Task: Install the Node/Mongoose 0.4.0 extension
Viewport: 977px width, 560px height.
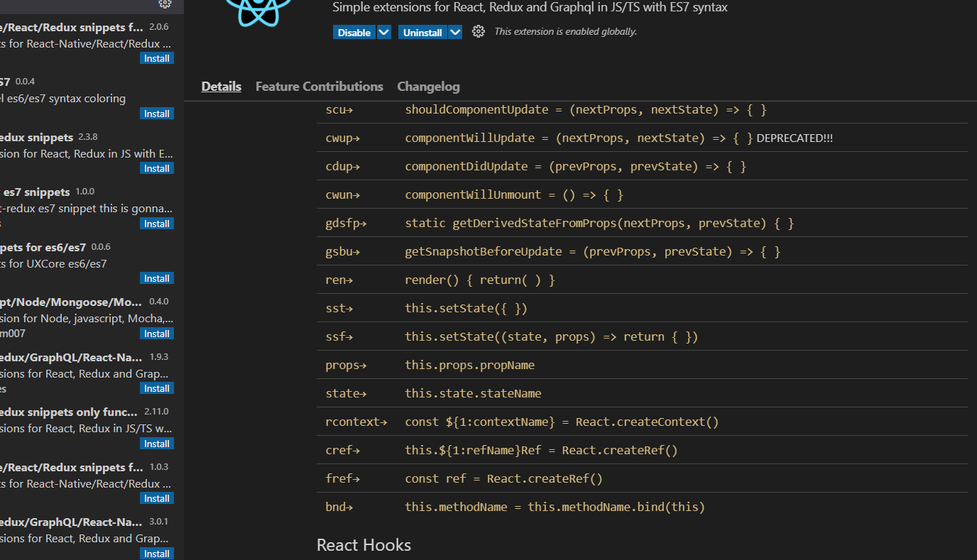Action: point(157,334)
